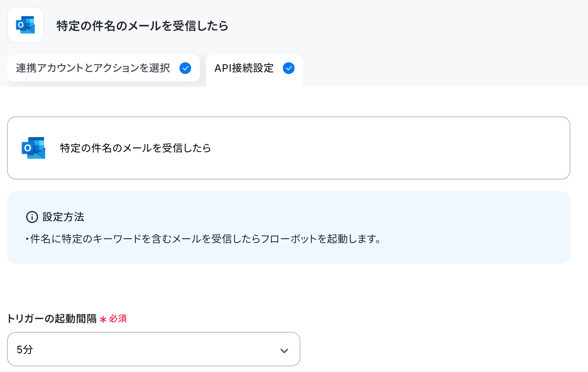This screenshot has height=372, width=588.
Task: Switch to the API接続設定 tab
Action: [x=254, y=70]
